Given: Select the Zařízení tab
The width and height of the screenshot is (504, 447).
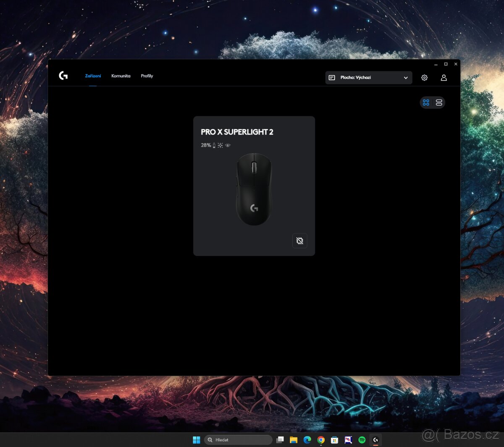Looking at the screenshot, I should point(92,76).
